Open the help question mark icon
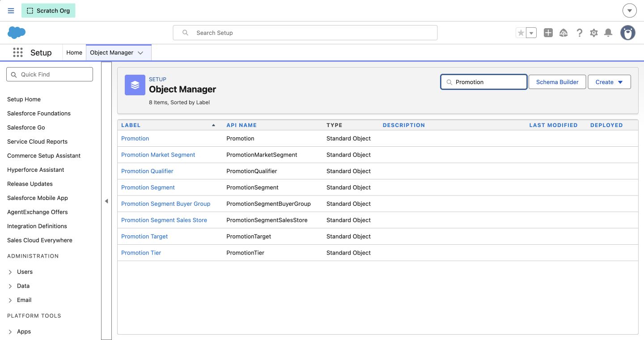The width and height of the screenshot is (644, 340). click(x=579, y=33)
